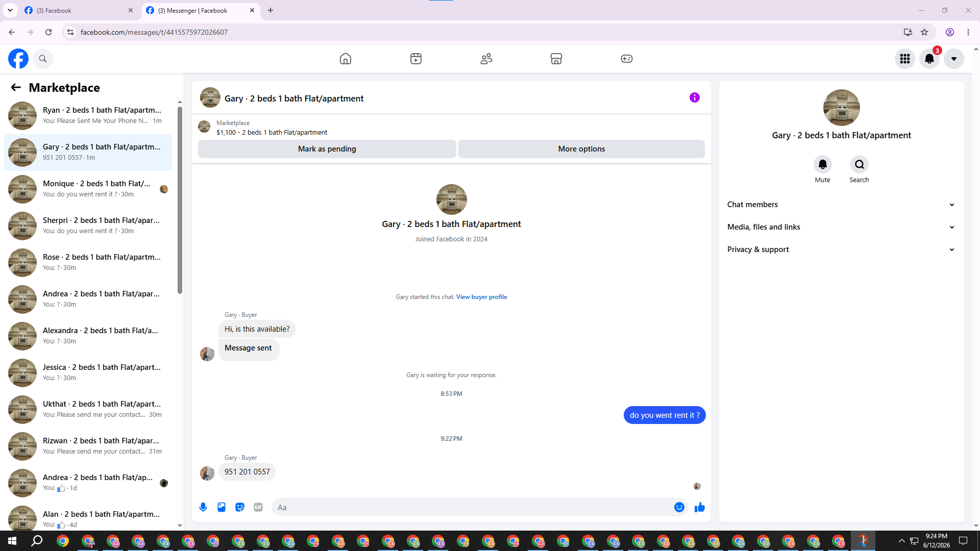This screenshot has width=980, height=551.
Task: Click the Marketplace listing $1,100 banner
Action: click(451, 128)
